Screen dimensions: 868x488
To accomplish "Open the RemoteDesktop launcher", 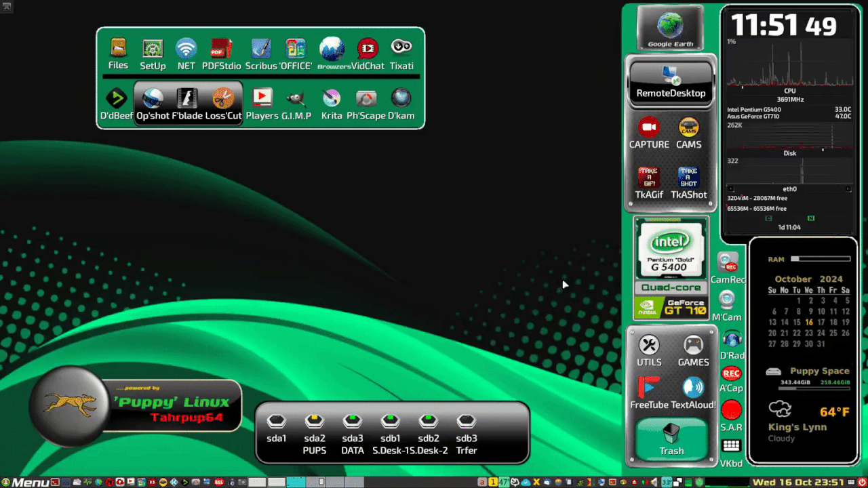I will 671,83.
